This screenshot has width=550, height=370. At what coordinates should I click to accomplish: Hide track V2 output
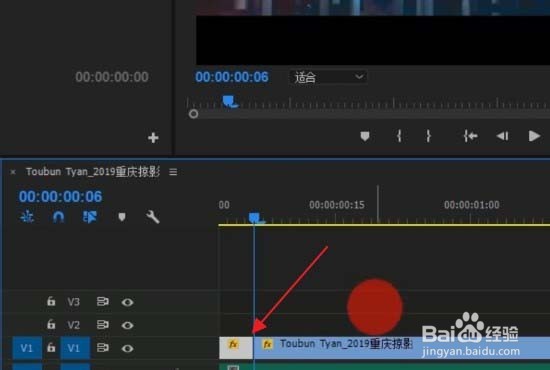click(x=127, y=325)
